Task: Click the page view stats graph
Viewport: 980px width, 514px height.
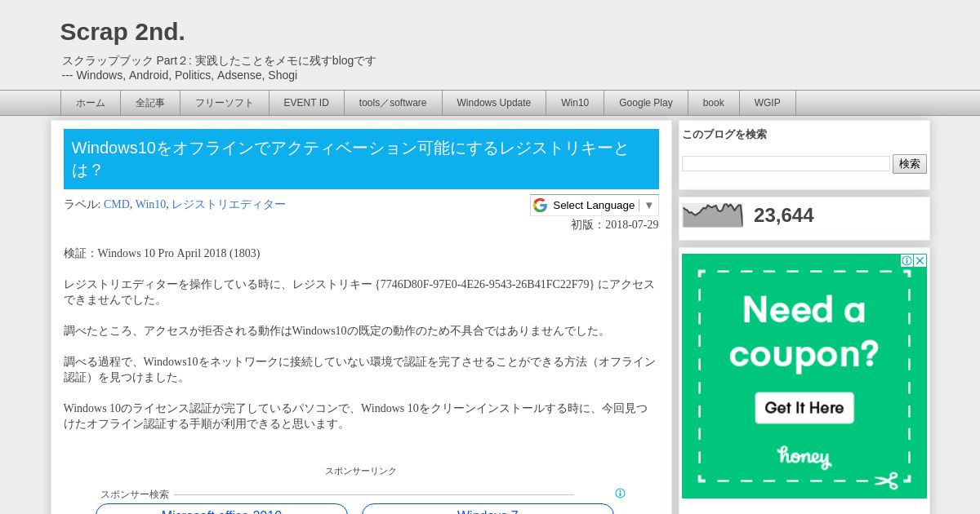Action: coord(713,215)
